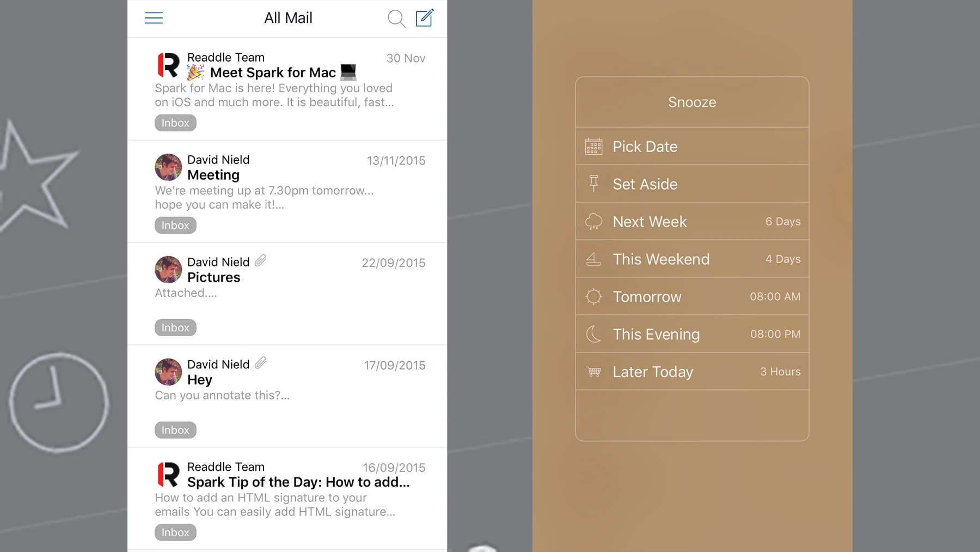Click the sailboat icon beside This Weekend
Screen dimensions: 980x552
593,259
